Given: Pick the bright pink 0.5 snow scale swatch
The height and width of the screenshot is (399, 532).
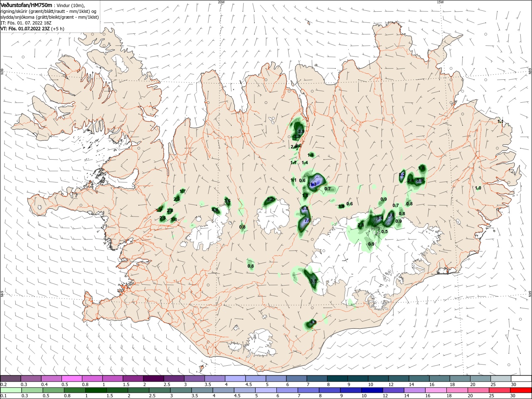Looking at the screenshot, I should (71, 379).
